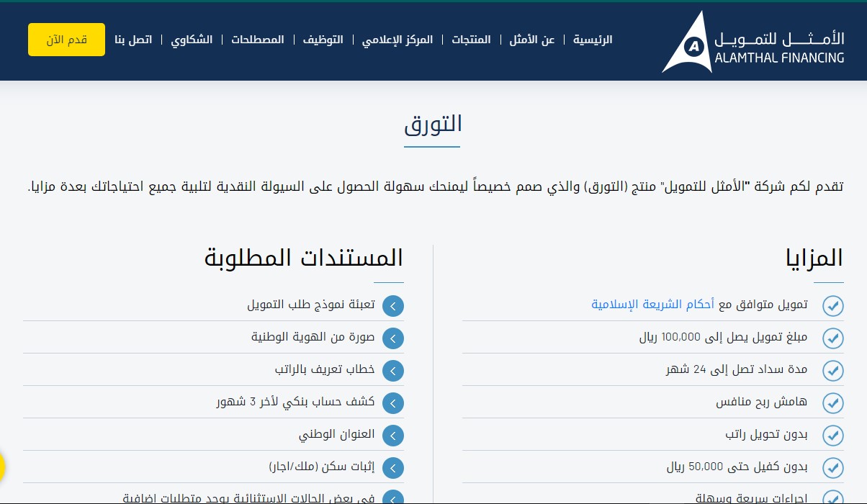Click the checkmark icon beside مدة سداد 24 شهر
Image resolution: width=867 pixels, height=504 pixels.
point(832,370)
